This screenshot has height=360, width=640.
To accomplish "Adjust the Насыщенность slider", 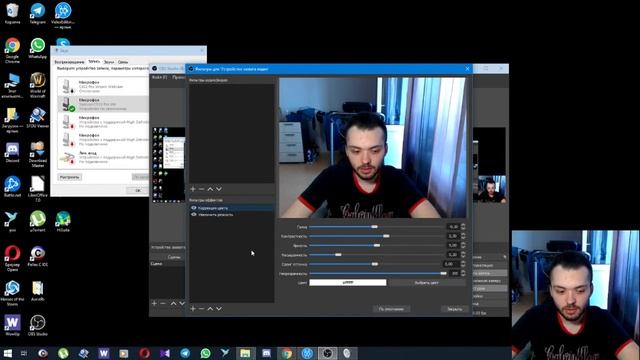I will (x=377, y=255).
